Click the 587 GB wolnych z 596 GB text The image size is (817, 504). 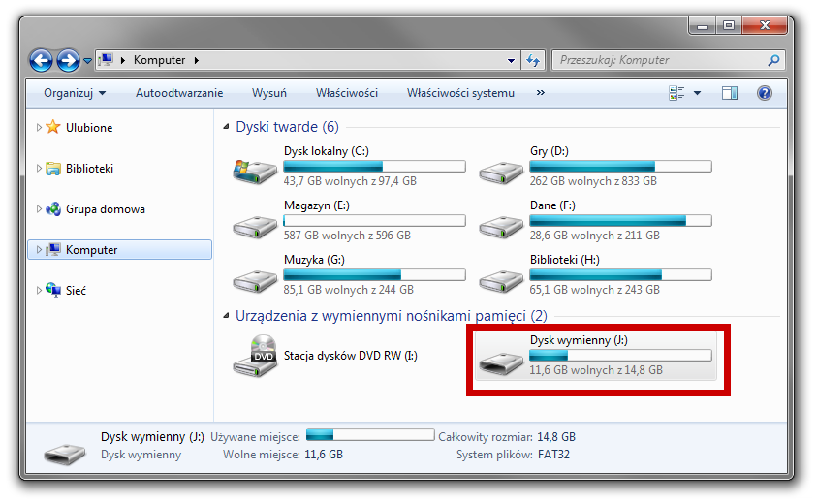347,236
